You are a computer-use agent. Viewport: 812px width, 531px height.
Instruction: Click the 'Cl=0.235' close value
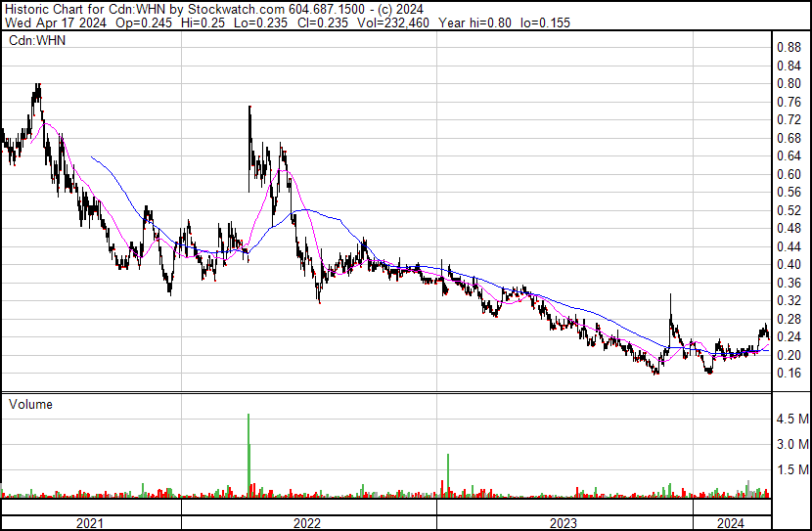323,22
